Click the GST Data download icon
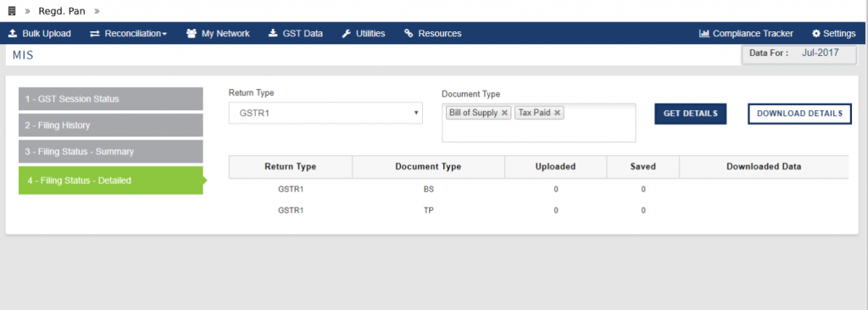The height and width of the screenshot is (310, 868). [x=273, y=33]
